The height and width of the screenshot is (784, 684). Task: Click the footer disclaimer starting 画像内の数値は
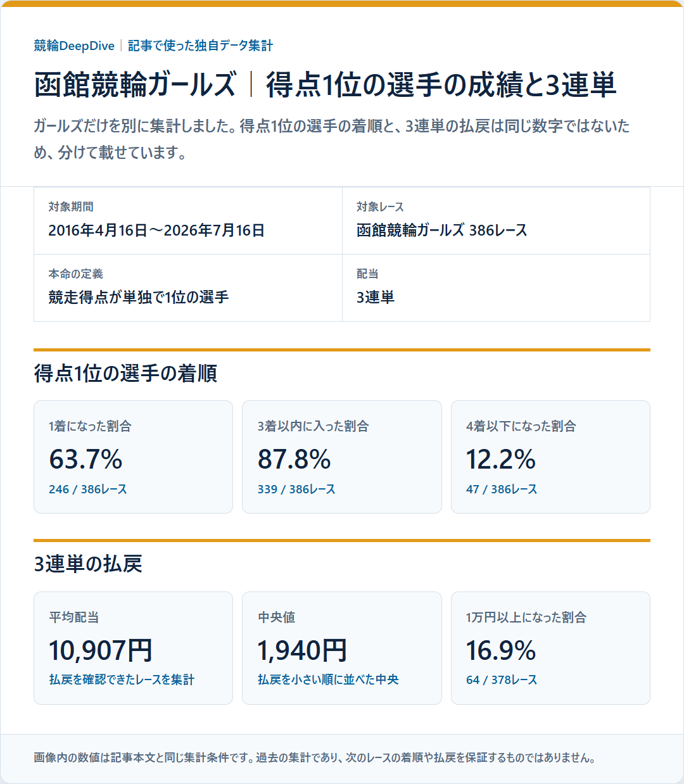(x=315, y=758)
